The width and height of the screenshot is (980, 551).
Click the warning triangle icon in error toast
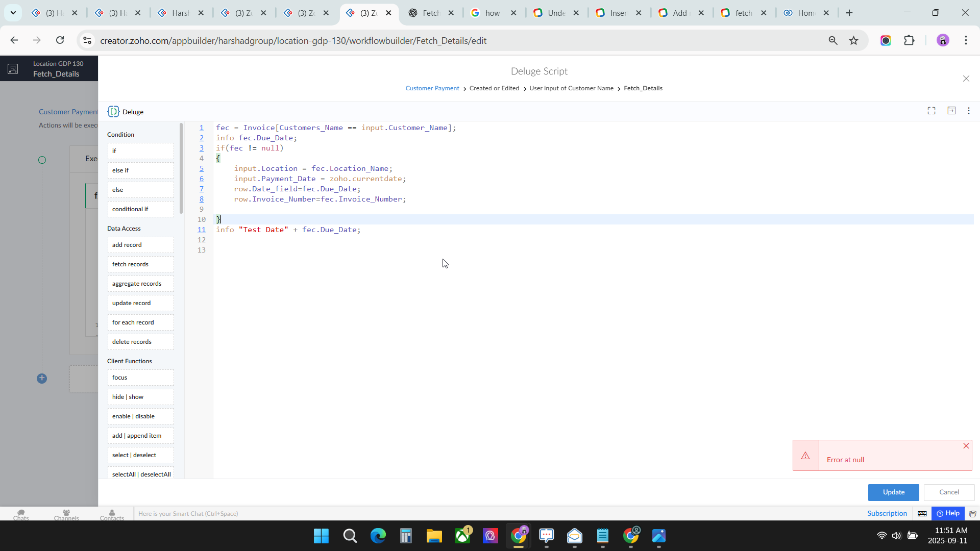(805, 456)
